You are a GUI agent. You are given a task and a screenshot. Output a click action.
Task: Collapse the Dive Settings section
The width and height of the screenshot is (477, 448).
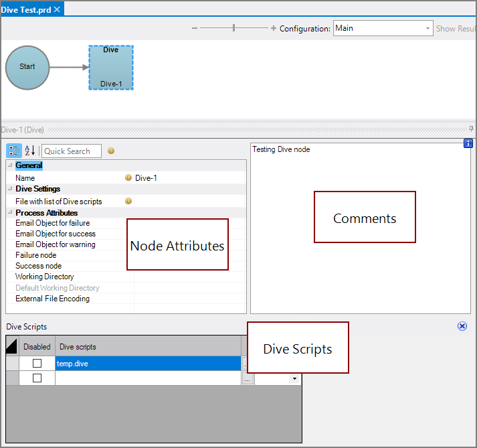pyautogui.click(x=10, y=189)
